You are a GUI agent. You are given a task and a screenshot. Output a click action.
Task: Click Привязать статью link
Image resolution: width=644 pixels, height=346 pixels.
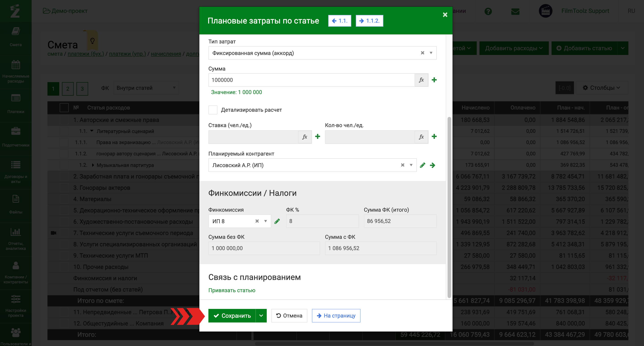pyautogui.click(x=232, y=290)
